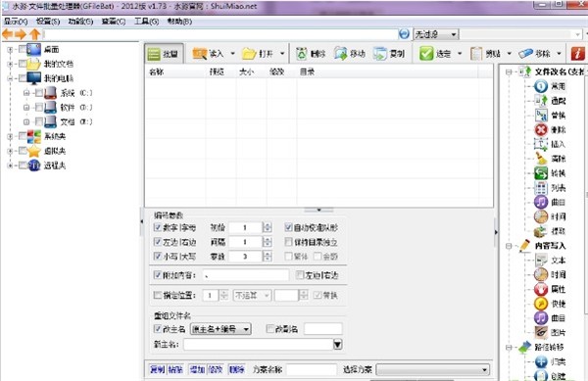This screenshot has width=588, height=381.
Task: Select the broom 清除 rename tool
Action: pos(541,159)
